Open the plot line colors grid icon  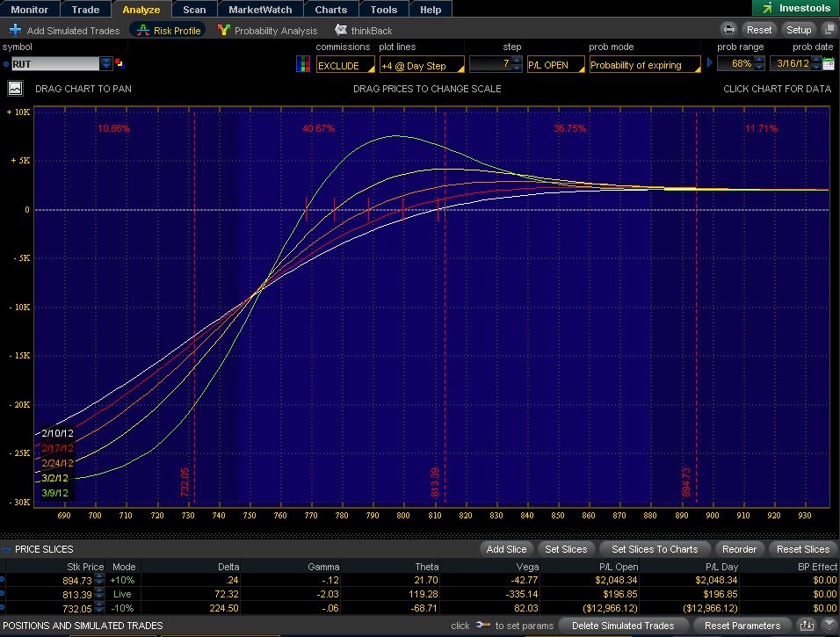point(303,64)
